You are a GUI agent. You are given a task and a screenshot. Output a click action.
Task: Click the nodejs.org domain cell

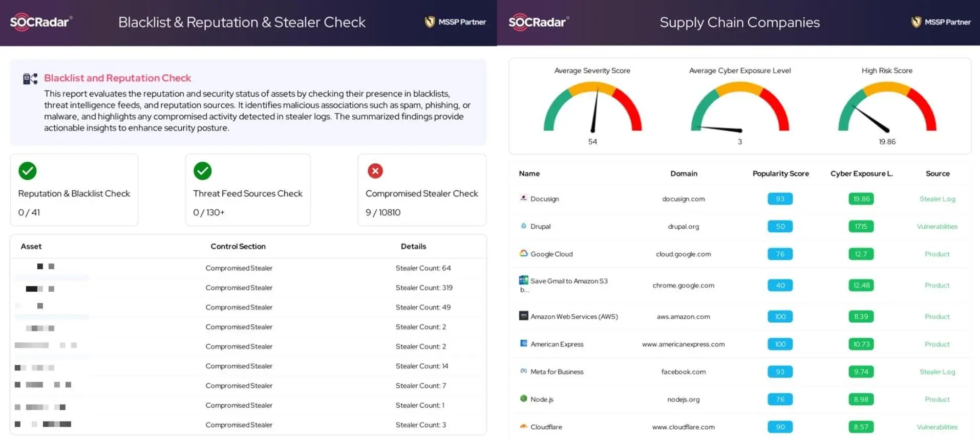[x=684, y=400]
